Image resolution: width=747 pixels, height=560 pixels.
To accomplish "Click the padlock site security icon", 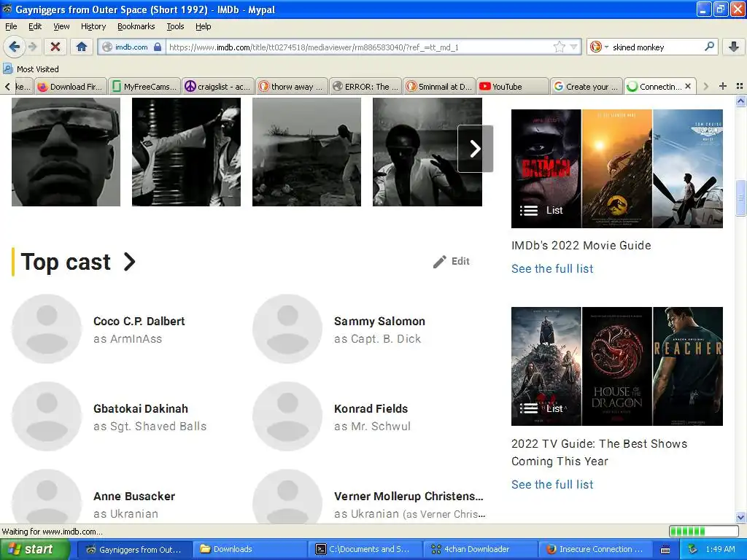I will tap(158, 47).
